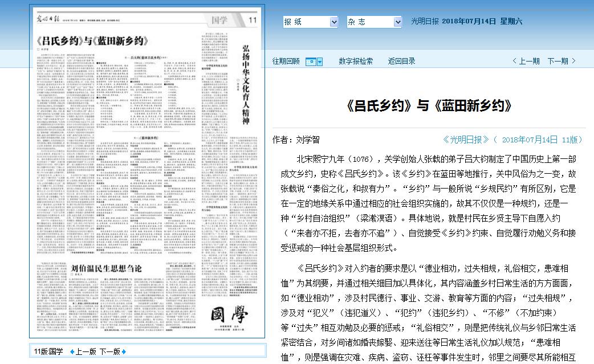Click the 光明日报 masthead on page thumbnail
594x364 pixels.
48,19
